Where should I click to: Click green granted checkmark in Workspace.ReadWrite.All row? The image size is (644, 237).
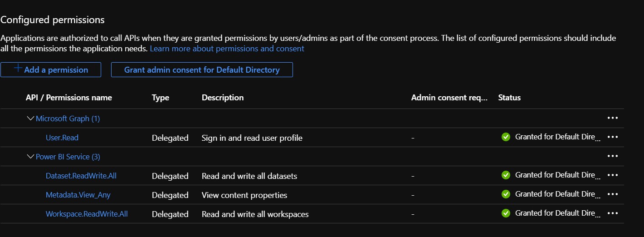[506, 213]
